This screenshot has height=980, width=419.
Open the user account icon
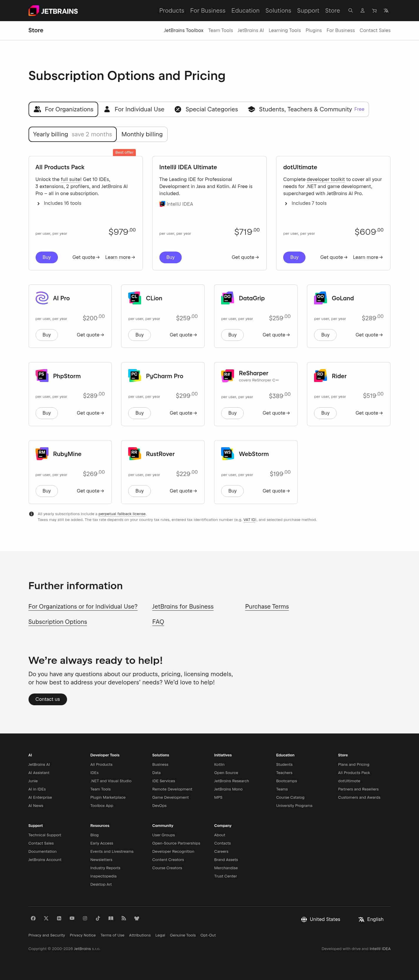(362, 11)
